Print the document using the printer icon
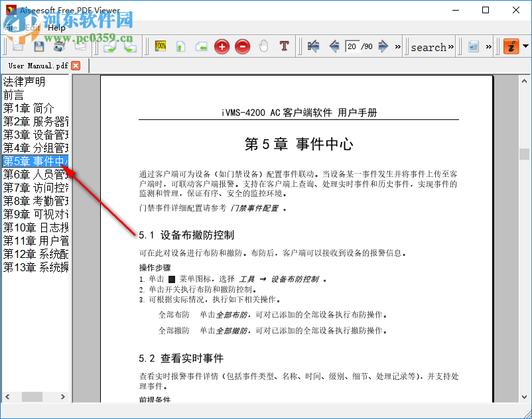The width and height of the screenshot is (532, 419). point(58,46)
